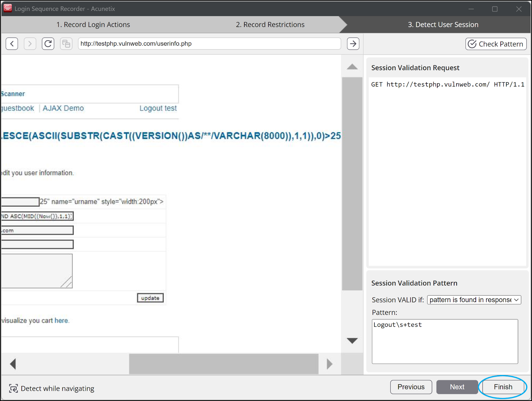Click the Acunetix app icon in title bar
The height and width of the screenshot is (401, 532).
[x=7, y=8]
